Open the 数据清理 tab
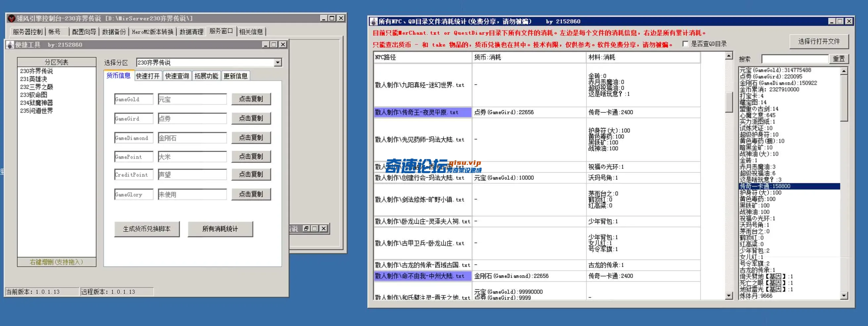The width and height of the screenshot is (868, 326). tap(192, 32)
